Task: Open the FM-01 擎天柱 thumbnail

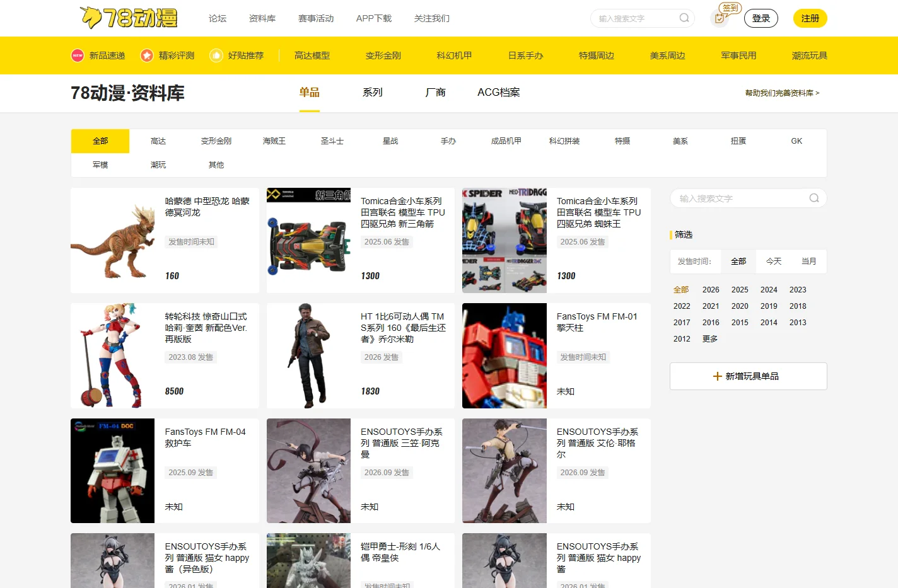Action: pyautogui.click(x=504, y=355)
